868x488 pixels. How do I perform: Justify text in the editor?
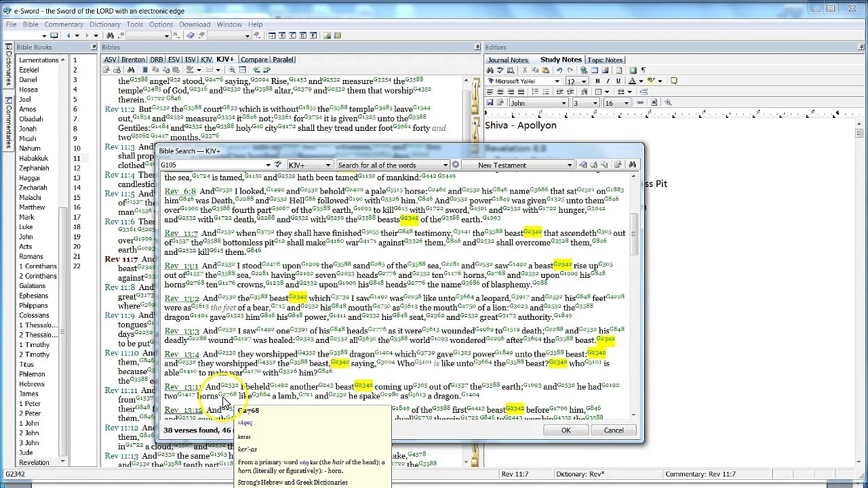(520, 92)
